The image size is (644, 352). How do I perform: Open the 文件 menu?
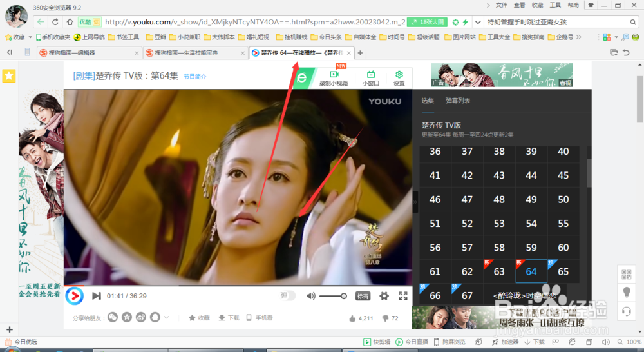[501, 5]
